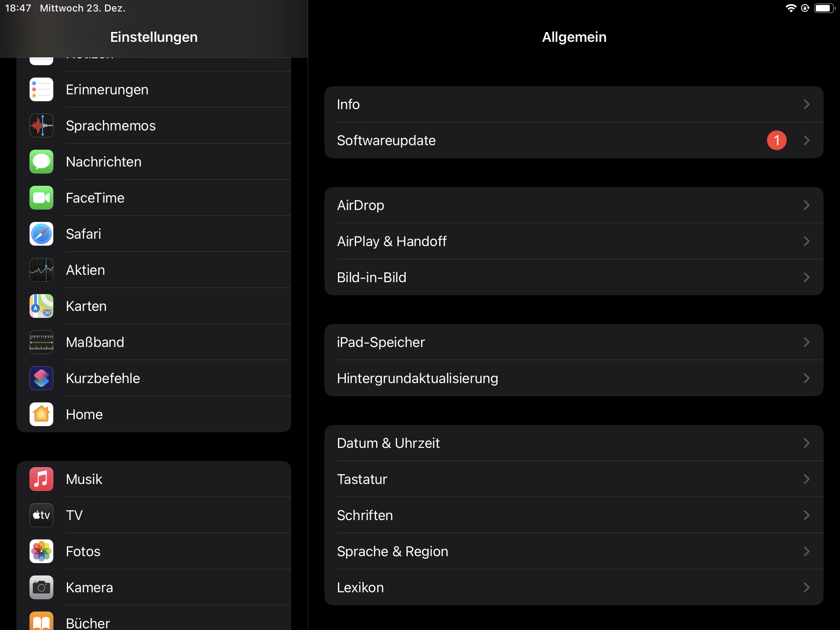The image size is (840, 630).
Task: Tap the Safari compass icon
Action: point(41,234)
